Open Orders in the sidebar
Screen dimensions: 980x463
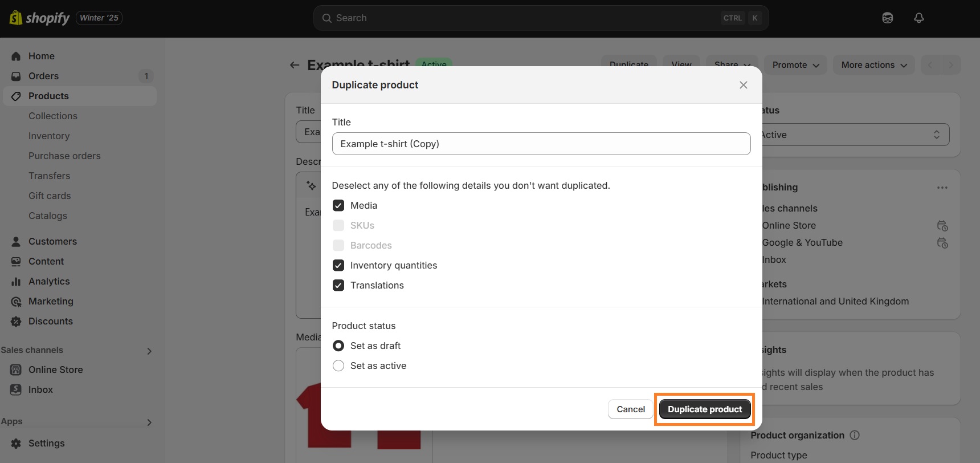tap(43, 76)
